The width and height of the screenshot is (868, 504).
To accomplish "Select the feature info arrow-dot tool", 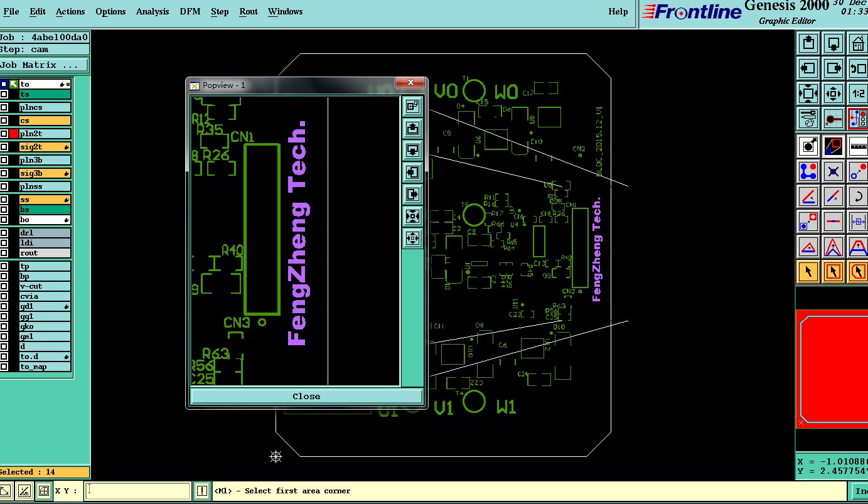I will click(808, 146).
